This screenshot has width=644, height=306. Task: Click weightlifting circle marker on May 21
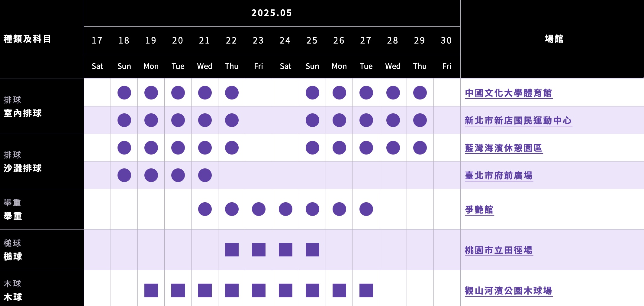(x=205, y=209)
